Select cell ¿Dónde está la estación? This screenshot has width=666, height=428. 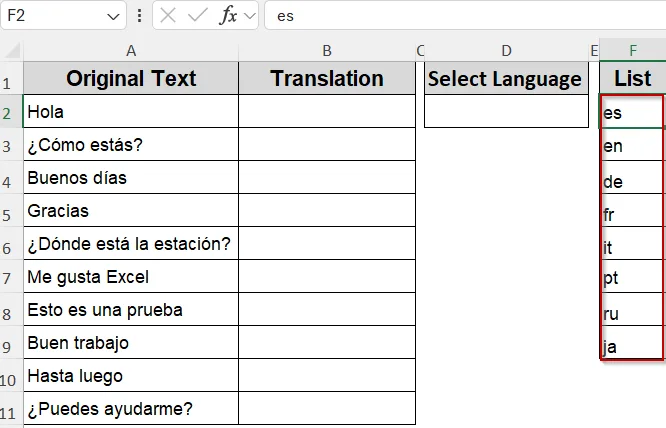[x=131, y=243]
